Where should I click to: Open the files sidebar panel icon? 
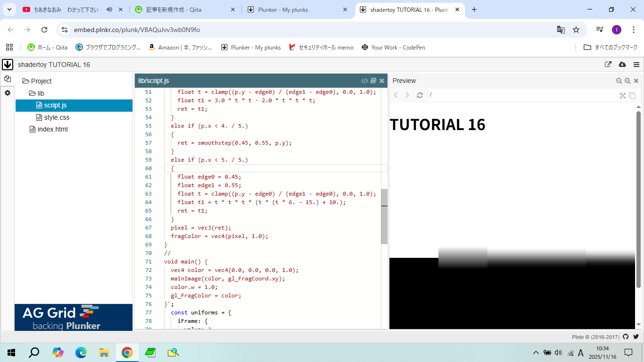point(8,79)
